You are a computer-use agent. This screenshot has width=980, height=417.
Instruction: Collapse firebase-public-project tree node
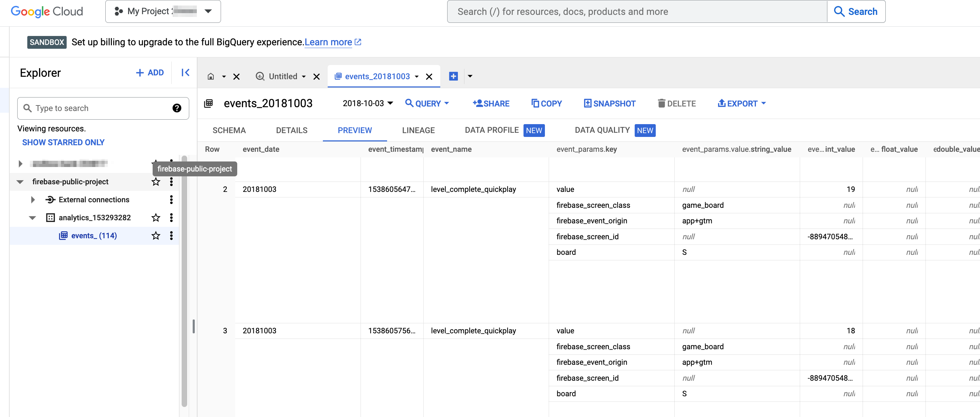20,182
